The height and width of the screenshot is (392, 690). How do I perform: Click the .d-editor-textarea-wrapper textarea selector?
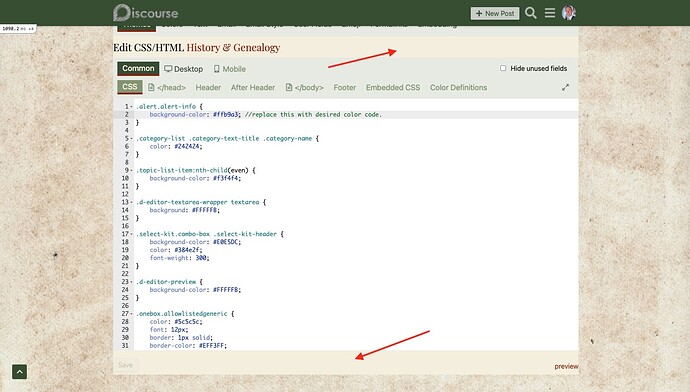pos(198,202)
